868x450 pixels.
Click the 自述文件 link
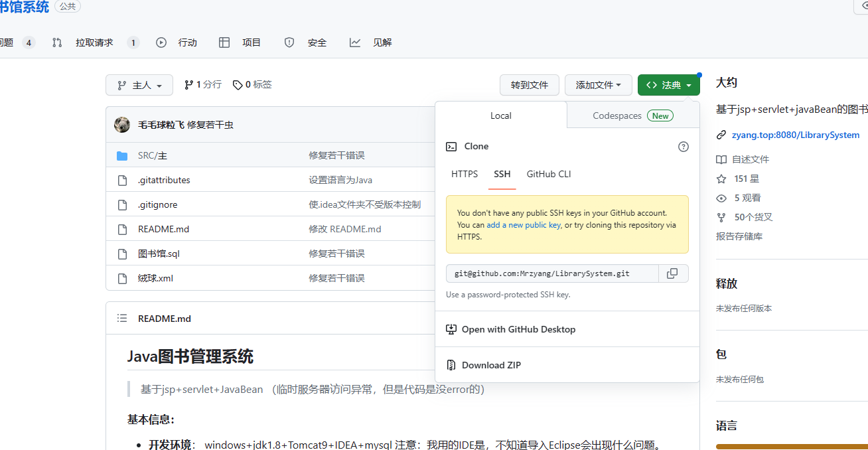751,160
